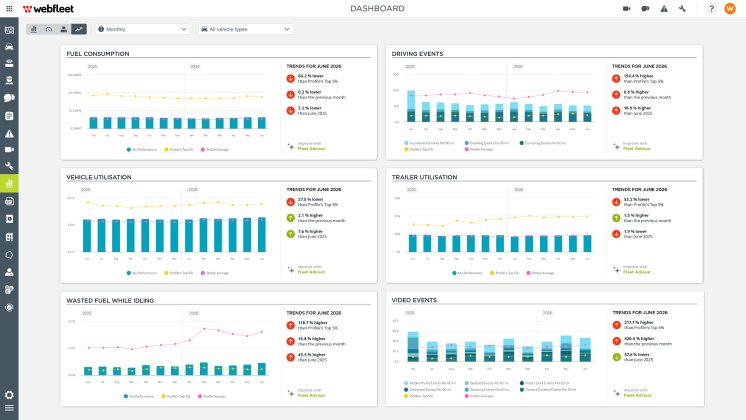The image size is (746, 420).
Task: Open the help question mark icon
Action: [x=711, y=9]
